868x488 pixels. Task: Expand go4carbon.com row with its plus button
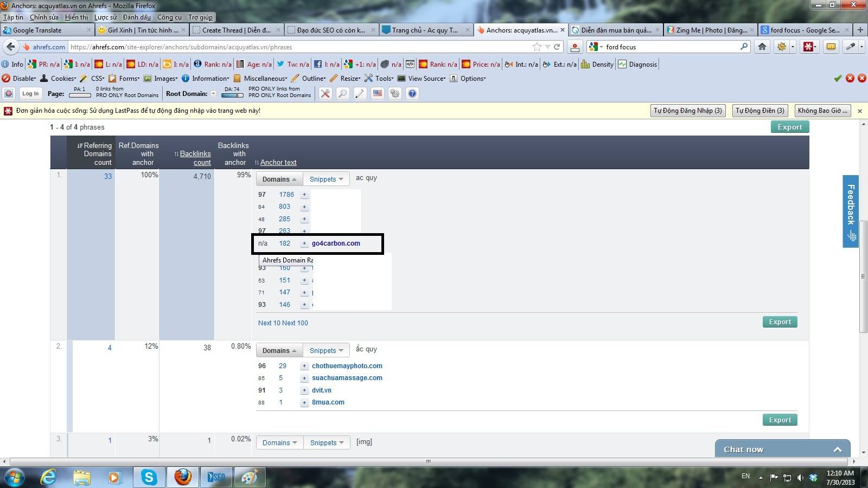[304, 243]
